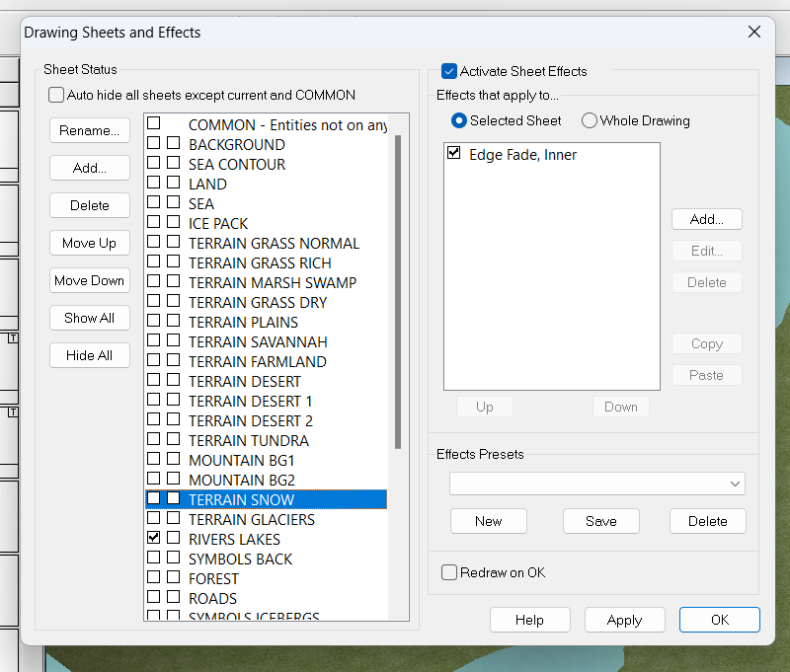This screenshot has height=672, width=790.
Task: Click Apply to apply changes
Action: tap(624, 620)
